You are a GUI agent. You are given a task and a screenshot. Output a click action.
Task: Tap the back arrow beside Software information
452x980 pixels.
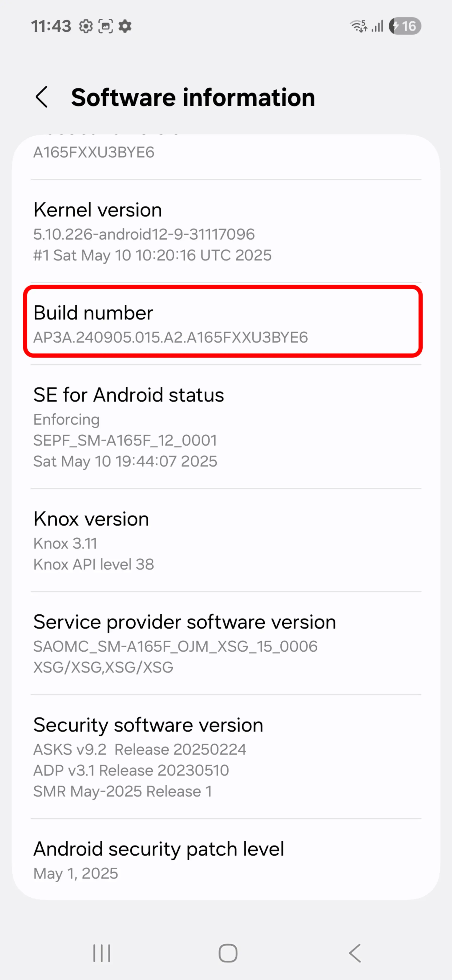pos(41,97)
